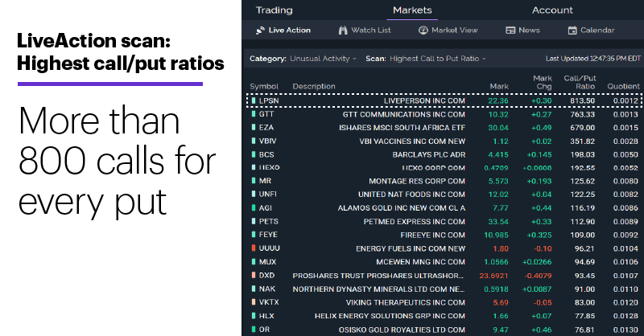Open the Account tab
This screenshot has height=336, width=644.
coord(552,10)
